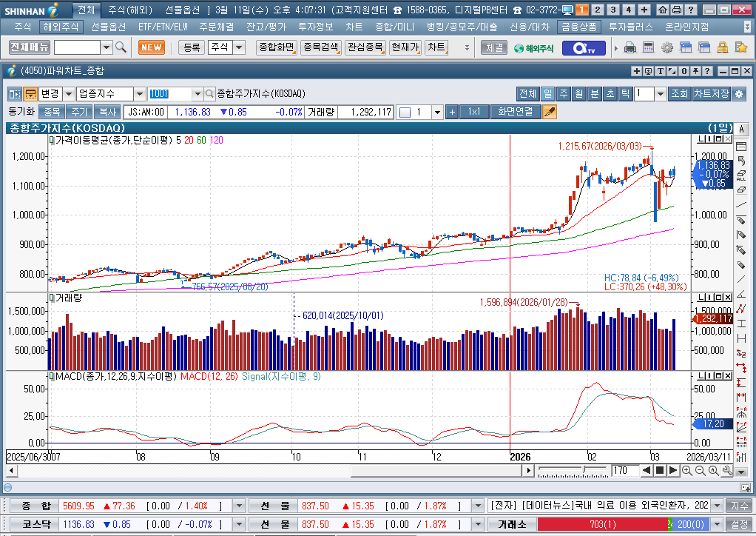The image size is (756, 536).
Task: Click the 조회 query button
Action: 680,93
